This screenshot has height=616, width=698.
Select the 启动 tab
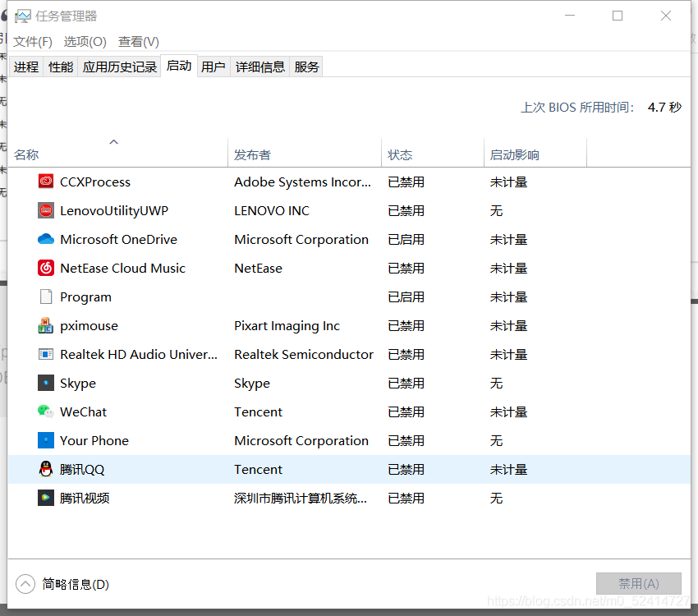179,66
